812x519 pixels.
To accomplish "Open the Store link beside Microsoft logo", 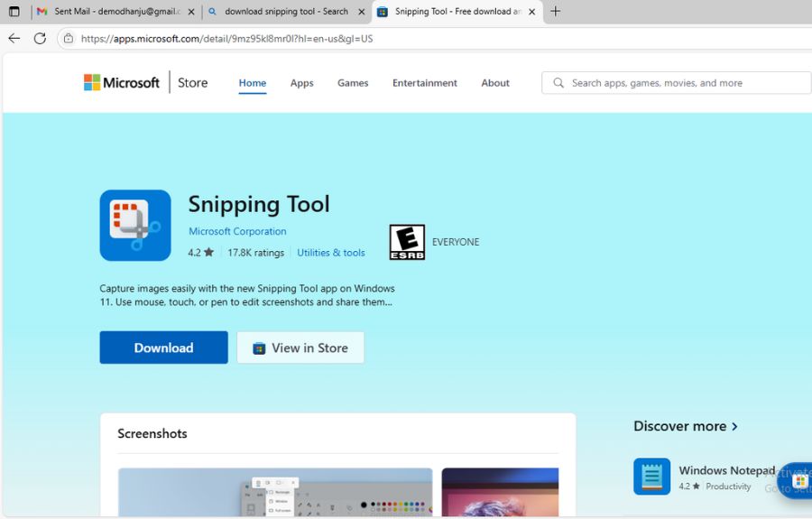I will click(193, 83).
